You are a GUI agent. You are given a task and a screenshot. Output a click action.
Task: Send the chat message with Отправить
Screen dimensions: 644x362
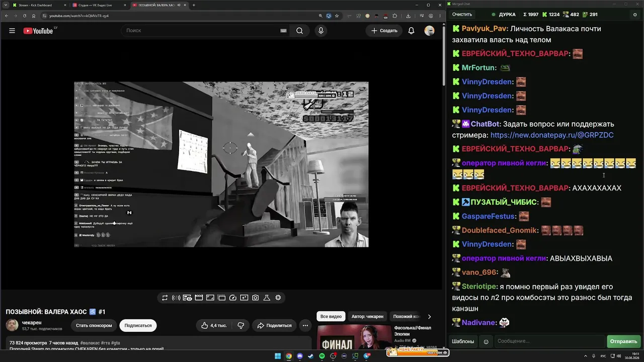[623, 341]
